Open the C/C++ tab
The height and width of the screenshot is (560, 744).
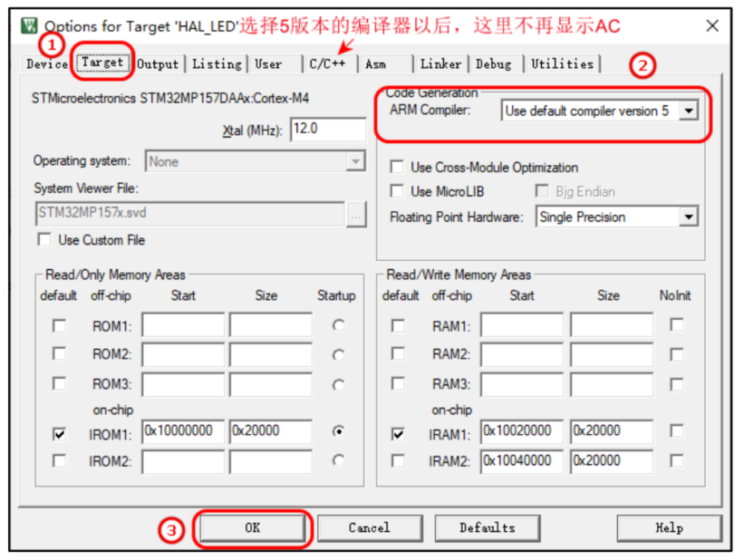click(x=327, y=64)
